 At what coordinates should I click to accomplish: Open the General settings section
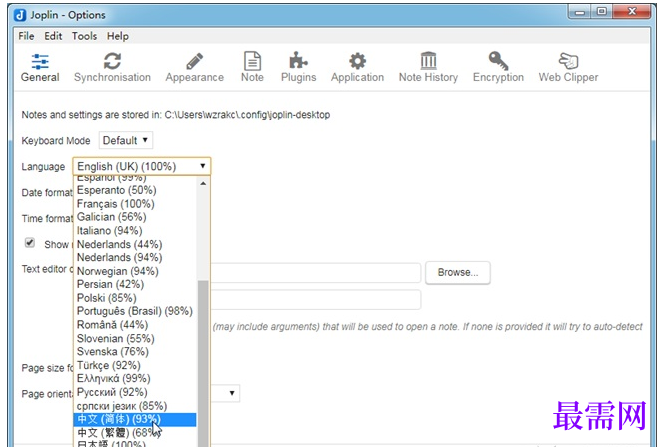tap(40, 67)
